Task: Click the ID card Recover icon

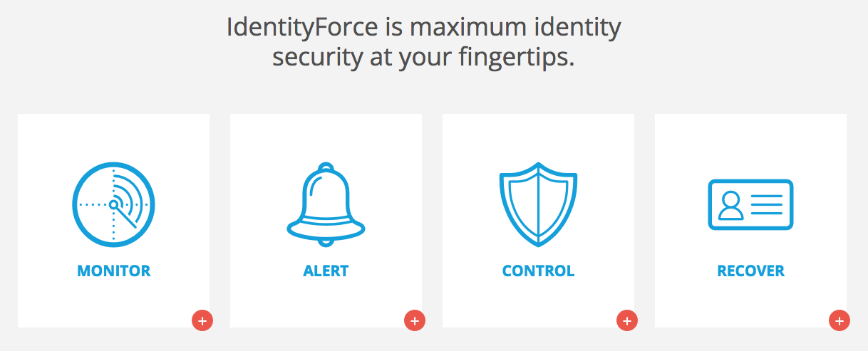Action: [x=750, y=204]
